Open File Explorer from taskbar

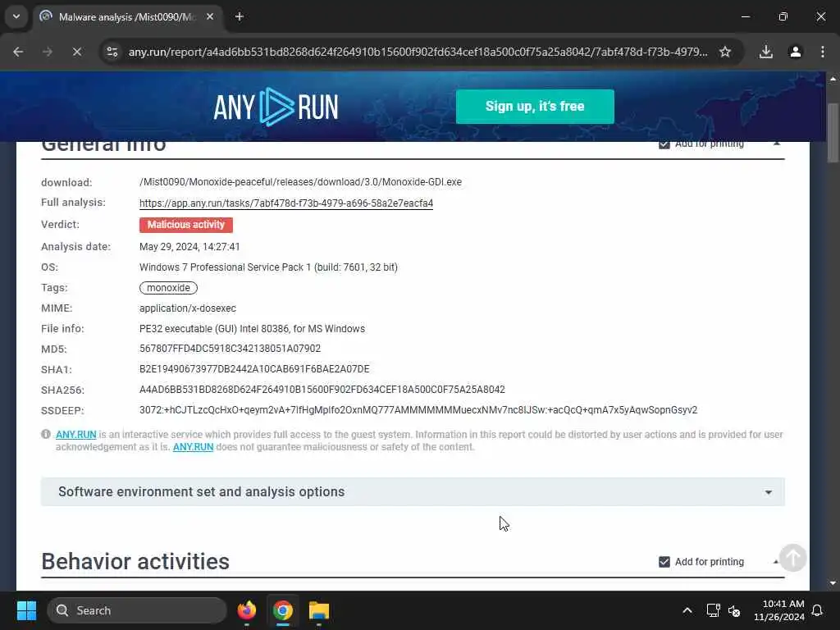(319, 610)
